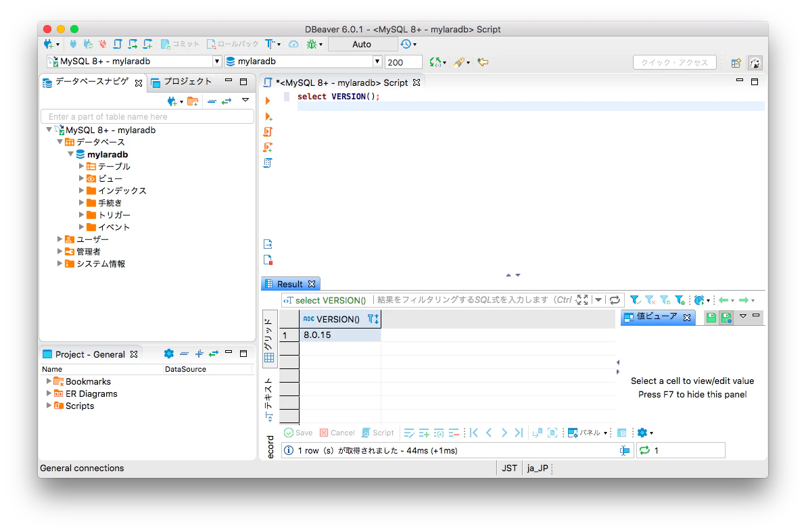Select システム情報 in navigator tree
The height and width of the screenshot is (532, 806).
pyautogui.click(x=101, y=264)
